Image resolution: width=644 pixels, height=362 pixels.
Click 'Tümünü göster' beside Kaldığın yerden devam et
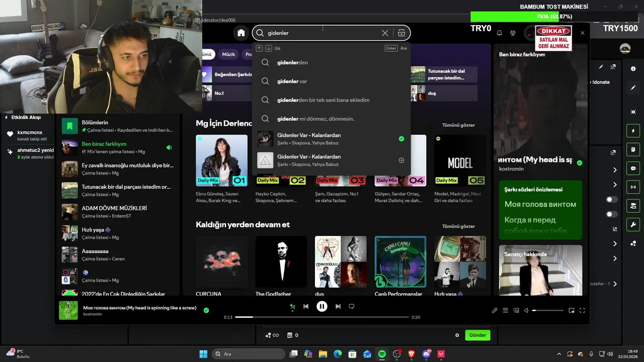click(458, 226)
